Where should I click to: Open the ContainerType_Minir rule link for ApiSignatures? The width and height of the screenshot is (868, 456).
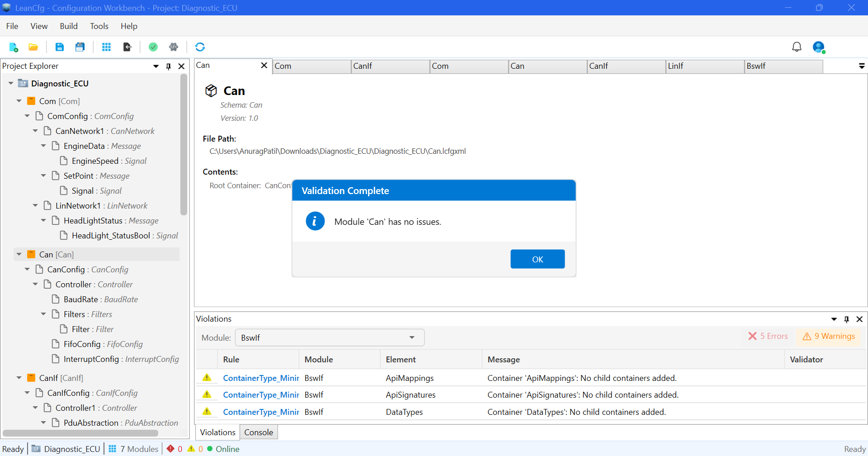(x=261, y=395)
